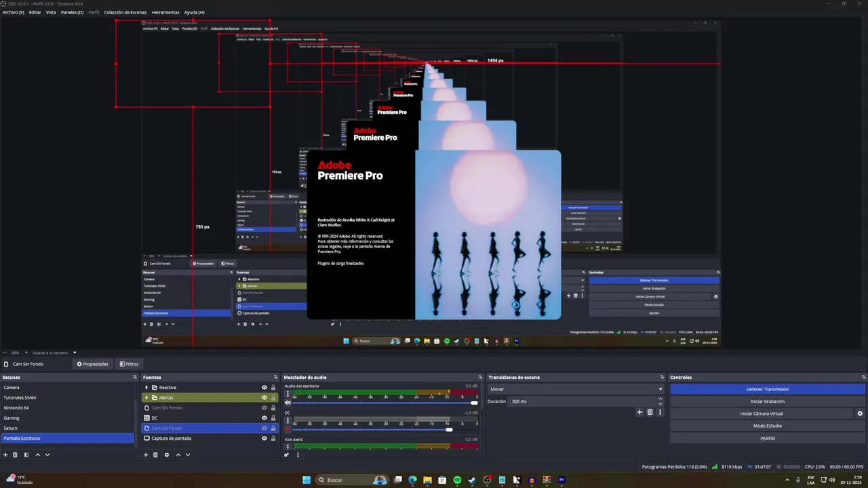Remove selected source with trash icon

tap(155, 455)
